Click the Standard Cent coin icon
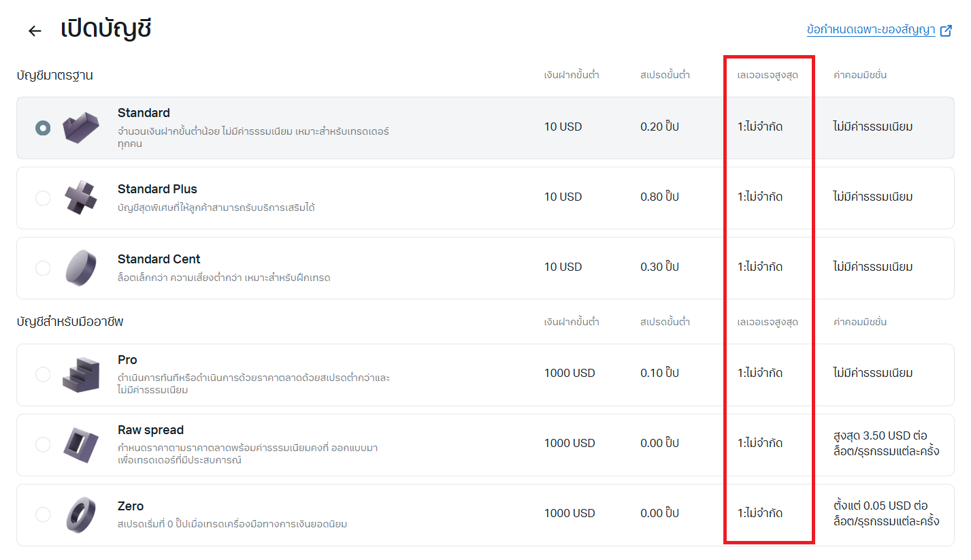Viewport: 971px width, 560px height. point(80,267)
